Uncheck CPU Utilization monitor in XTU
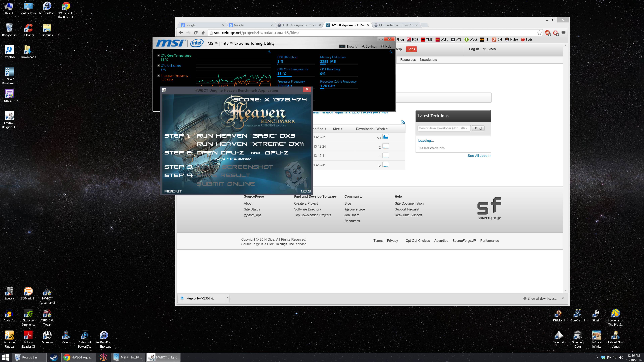The width and height of the screenshot is (644, 362). pos(158,66)
